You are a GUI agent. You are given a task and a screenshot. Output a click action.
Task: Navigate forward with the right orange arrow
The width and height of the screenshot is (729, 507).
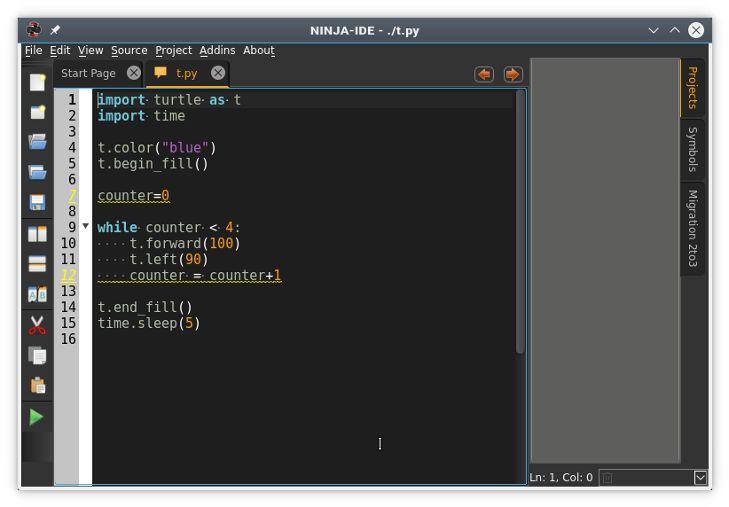coord(513,74)
